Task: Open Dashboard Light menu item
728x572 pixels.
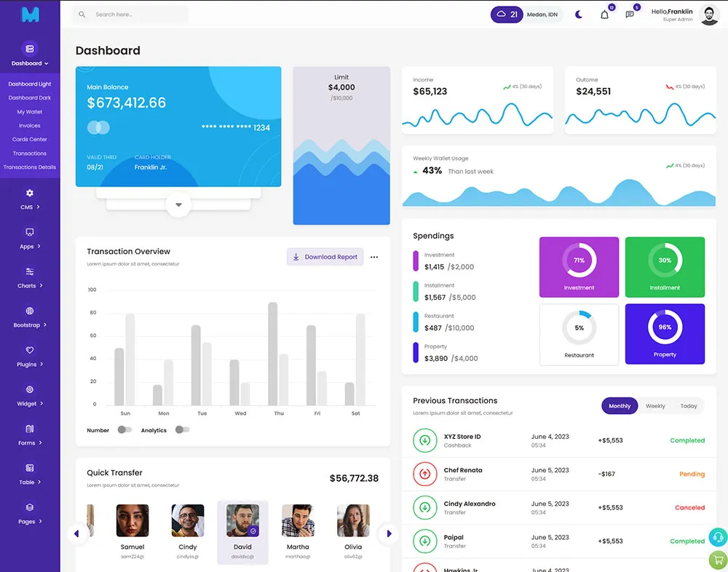Action: pos(30,84)
